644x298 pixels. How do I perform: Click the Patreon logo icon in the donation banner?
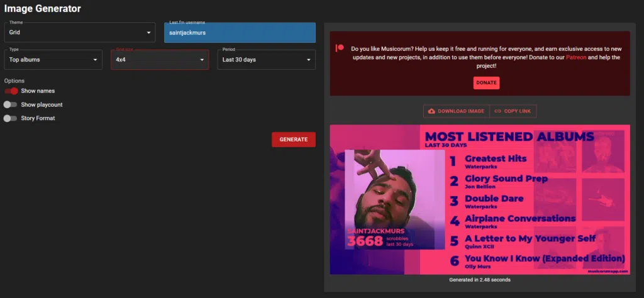[340, 48]
